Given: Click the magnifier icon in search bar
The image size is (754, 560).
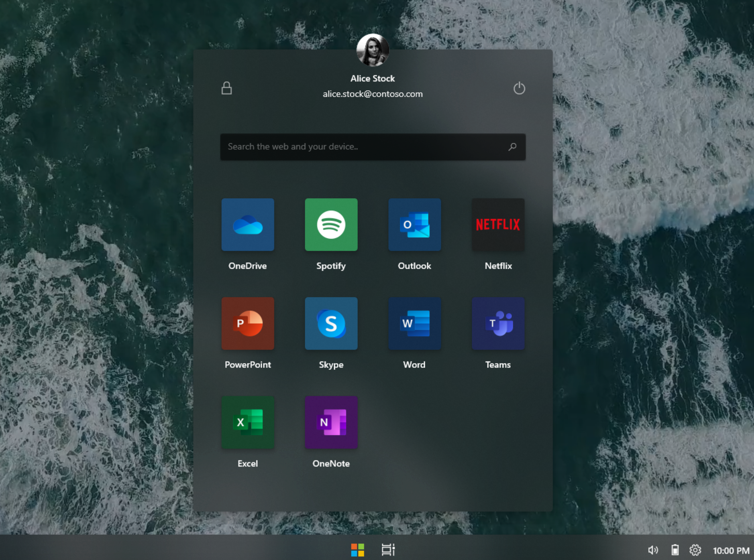Looking at the screenshot, I should tap(512, 147).
